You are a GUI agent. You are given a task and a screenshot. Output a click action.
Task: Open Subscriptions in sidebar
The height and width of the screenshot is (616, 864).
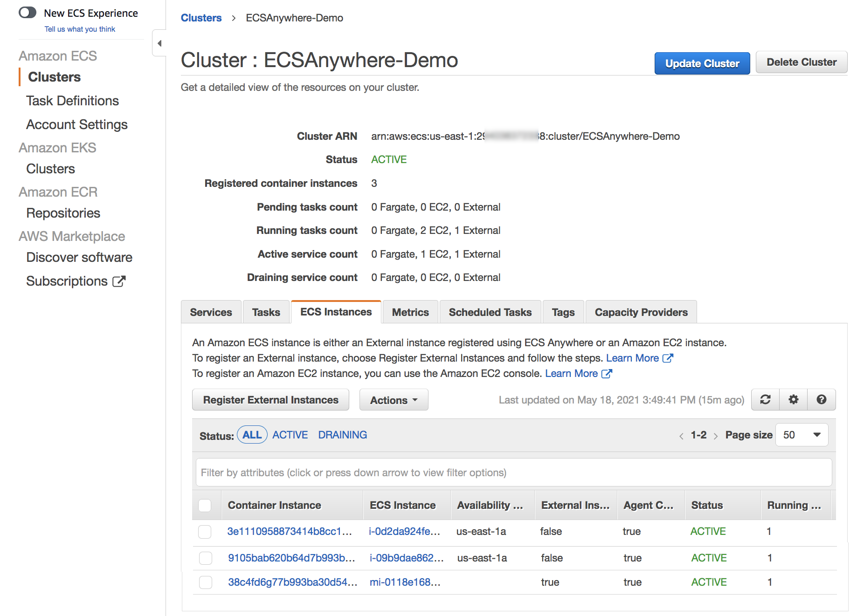point(67,281)
